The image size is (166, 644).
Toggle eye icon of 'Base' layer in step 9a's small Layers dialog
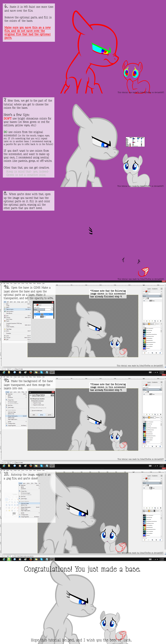[35, 317]
